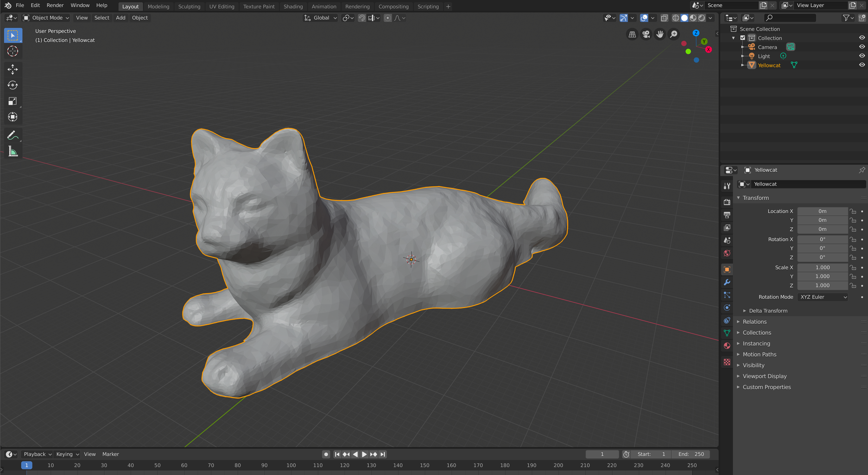Open the Modifiers wrench properties tab
This screenshot has height=475, width=868.
click(727, 282)
